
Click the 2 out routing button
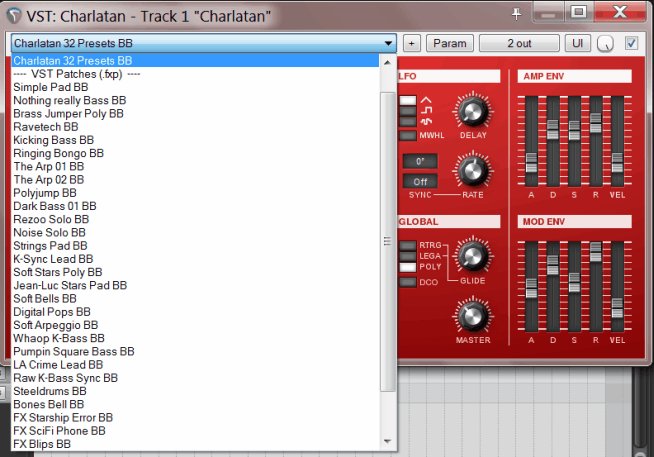pyautogui.click(x=519, y=43)
